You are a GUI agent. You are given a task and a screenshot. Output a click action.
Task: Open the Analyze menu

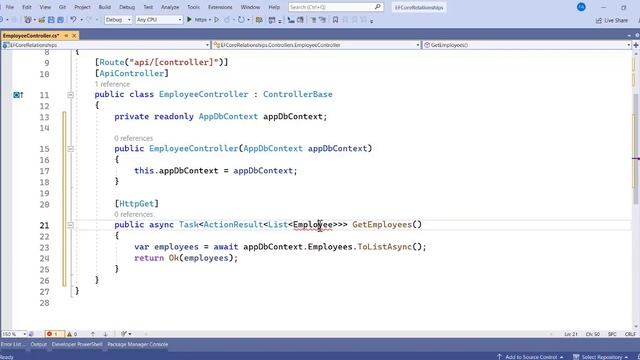tap(170, 7)
